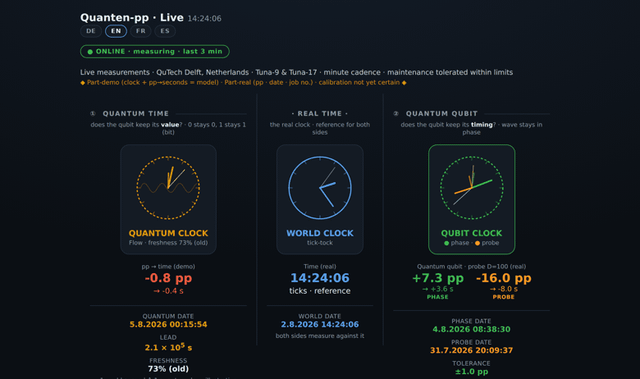Click the green PHASE label
Viewport: 640px width, 379px height.
438,297
